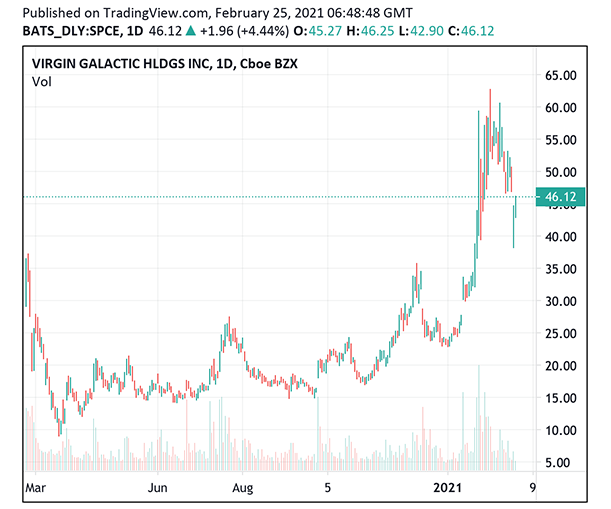Click the 25.00 price axis label

coord(561,334)
